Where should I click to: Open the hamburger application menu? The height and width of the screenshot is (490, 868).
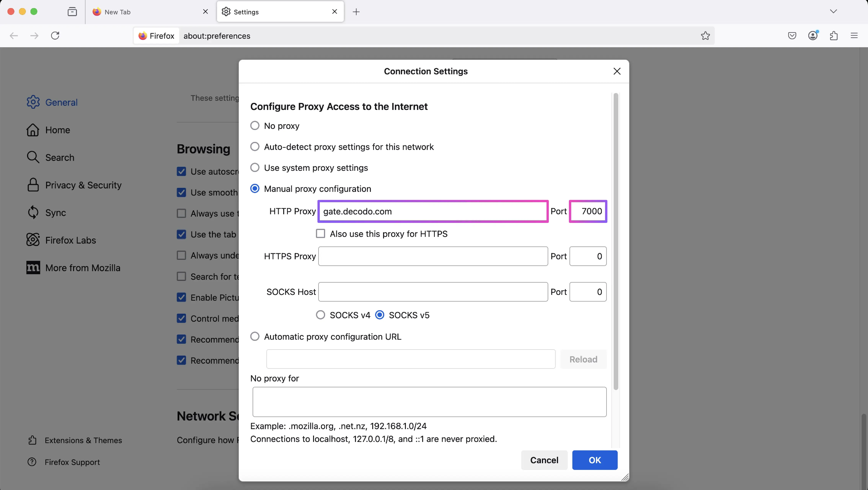point(854,36)
